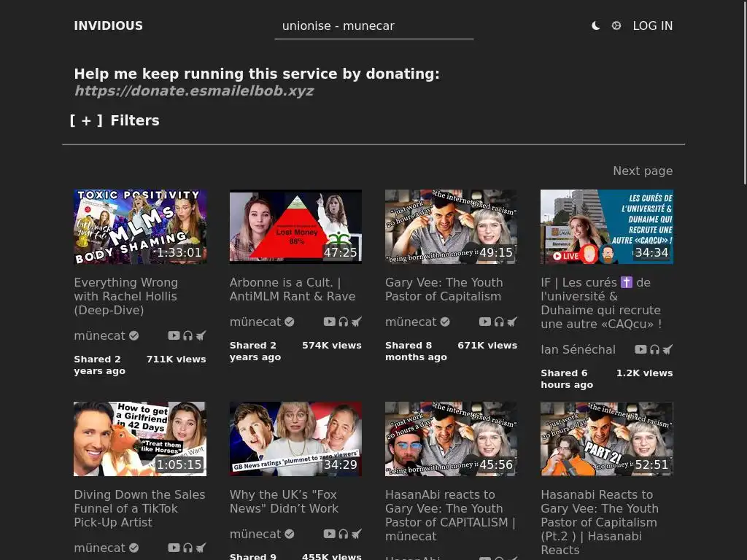This screenshot has height=560, width=747.
Task: Headphones icon for TikTok Pick-Up Artist video
Action: [x=187, y=548]
